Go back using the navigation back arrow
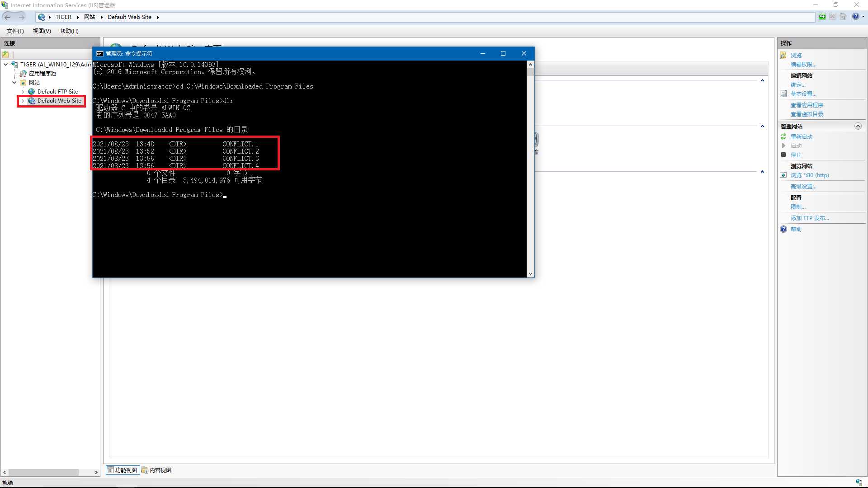 click(x=7, y=17)
